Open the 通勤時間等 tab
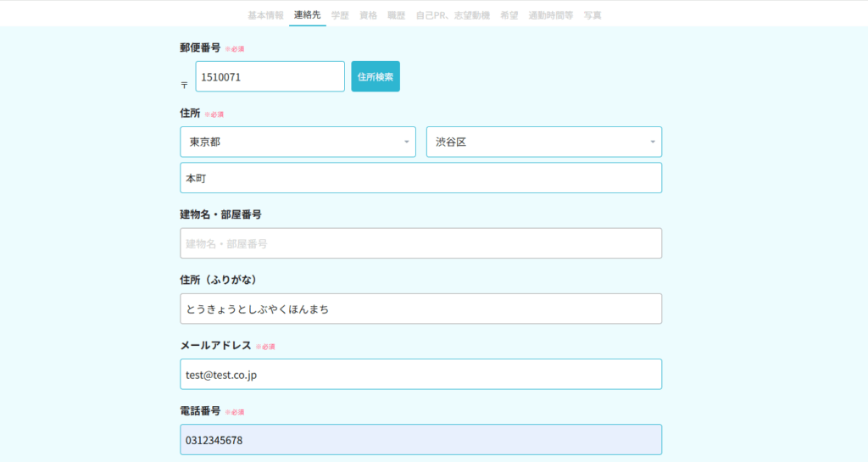Image resolution: width=868 pixels, height=462 pixels. pyautogui.click(x=551, y=15)
